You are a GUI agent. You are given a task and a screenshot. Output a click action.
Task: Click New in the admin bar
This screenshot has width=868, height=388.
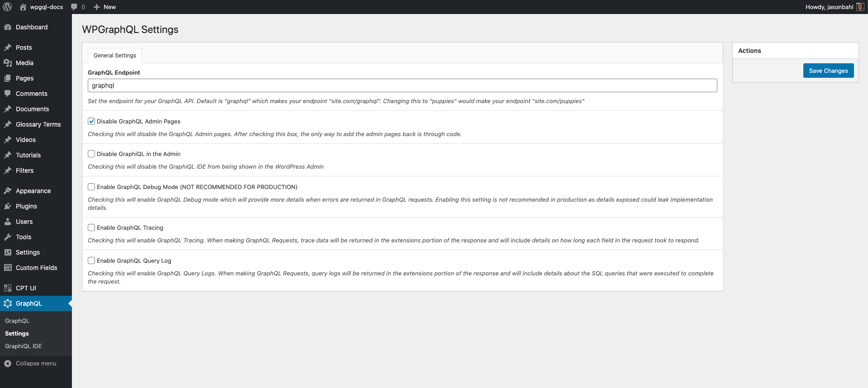pyautogui.click(x=109, y=7)
